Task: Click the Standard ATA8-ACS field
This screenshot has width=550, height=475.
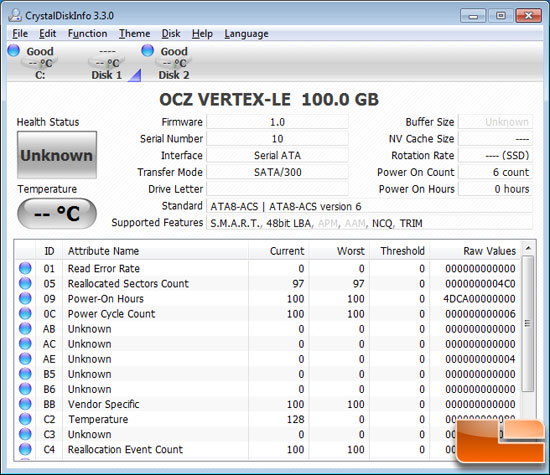Action: (x=370, y=206)
